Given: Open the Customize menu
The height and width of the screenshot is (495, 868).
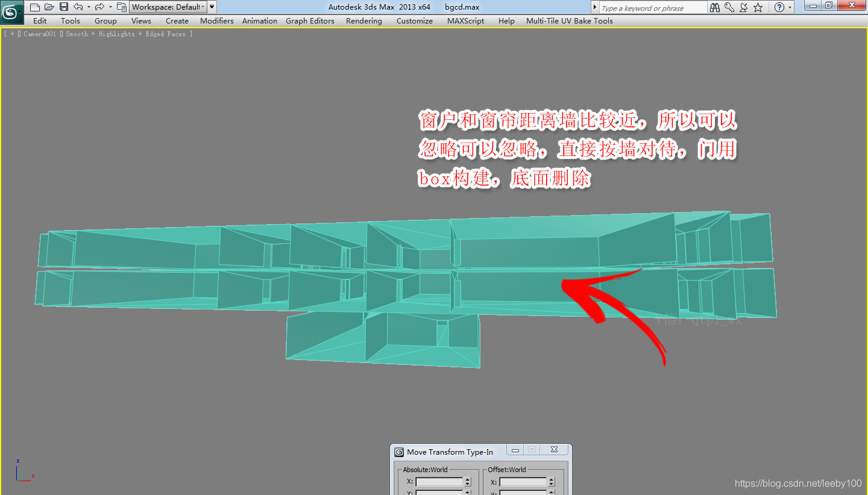Looking at the screenshot, I should (x=415, y=20).
